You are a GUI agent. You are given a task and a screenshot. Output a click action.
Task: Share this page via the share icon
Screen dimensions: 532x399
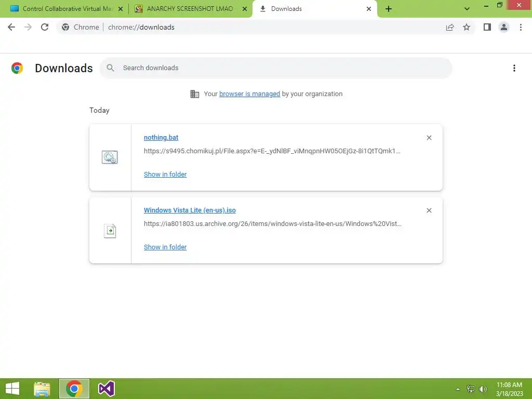tap(450, 27)
